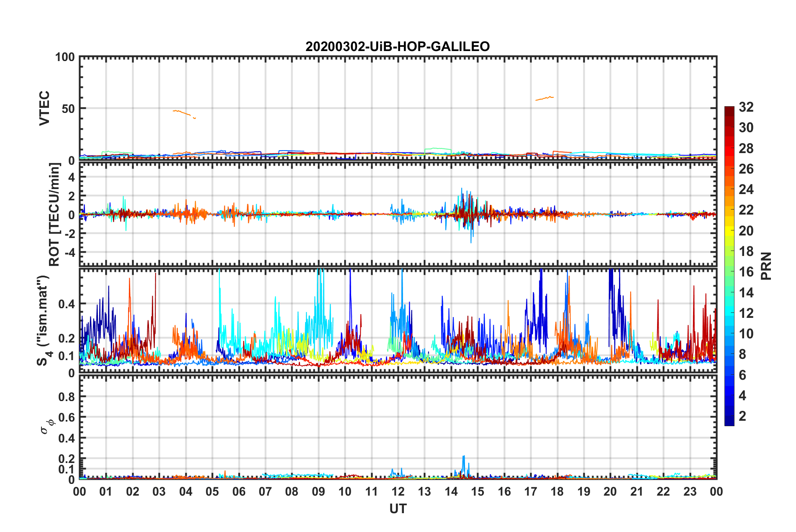This screenshot has width=796, height=532.
Task: Click PRN colorbar tick label 6
Action: tap(742, 375)
